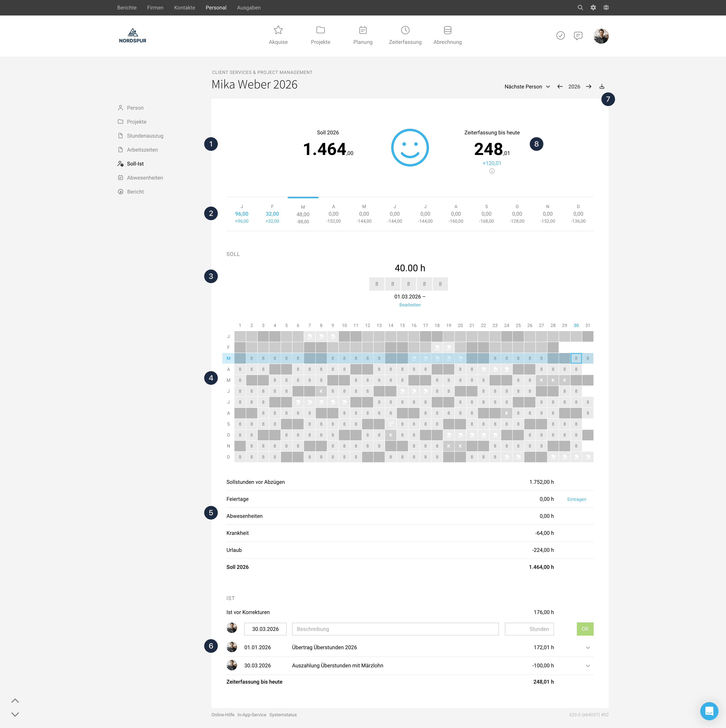The width and height of the screenshot is (726, 728).
Task: Click the search magnifier icon
Action: click(580, 8)
